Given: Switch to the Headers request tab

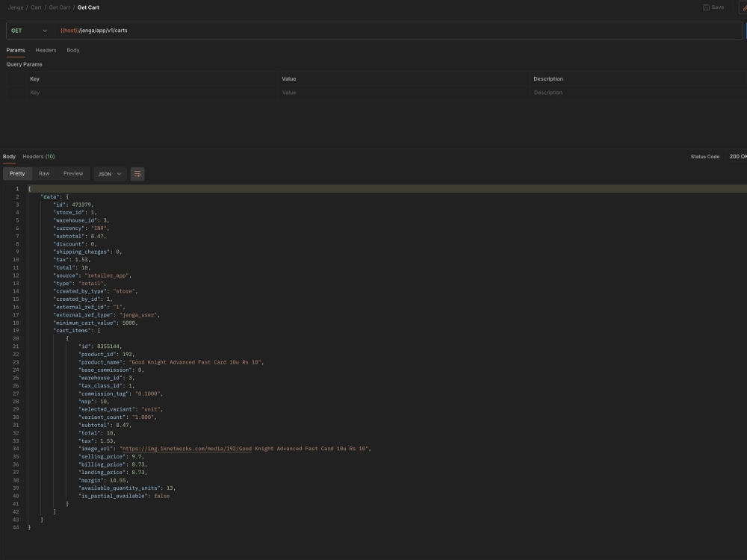Looking at the screenshot, I should click(46, 50).
